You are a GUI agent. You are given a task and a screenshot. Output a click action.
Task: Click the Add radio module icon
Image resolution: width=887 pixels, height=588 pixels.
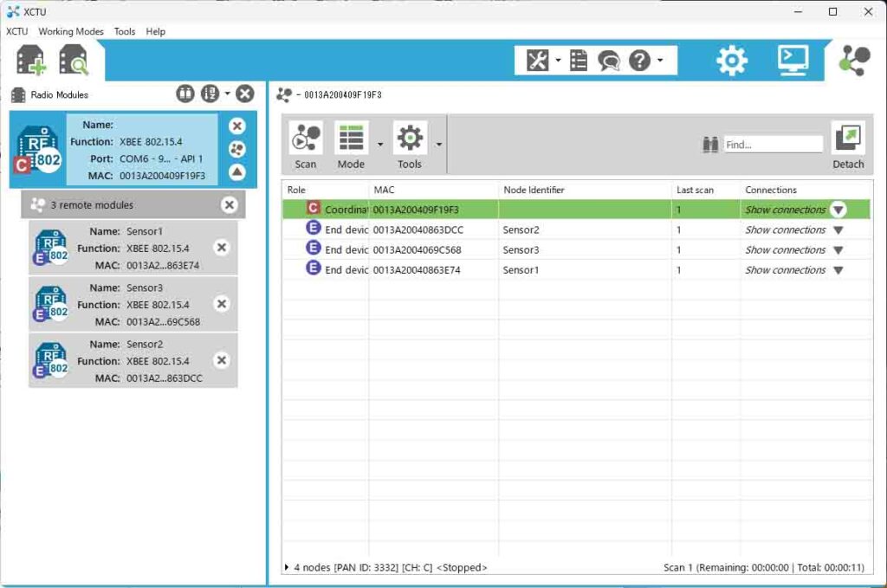click(x=30, y=60)
